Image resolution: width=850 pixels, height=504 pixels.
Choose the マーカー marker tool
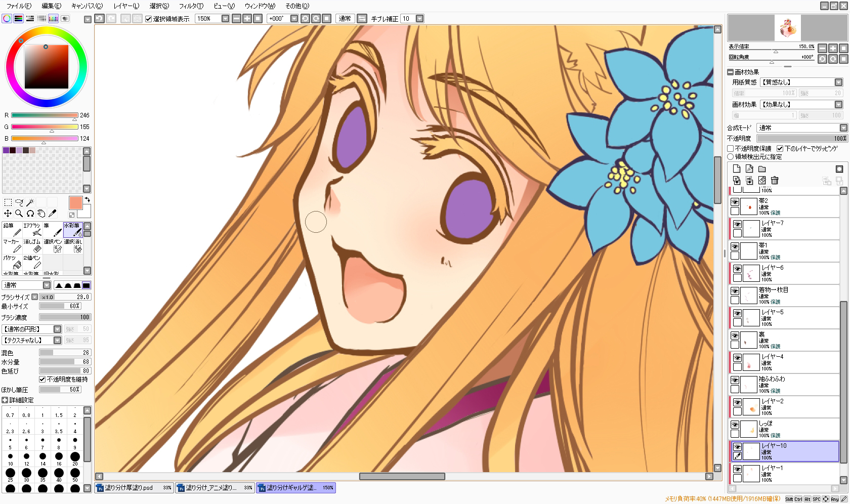(12, 246)
